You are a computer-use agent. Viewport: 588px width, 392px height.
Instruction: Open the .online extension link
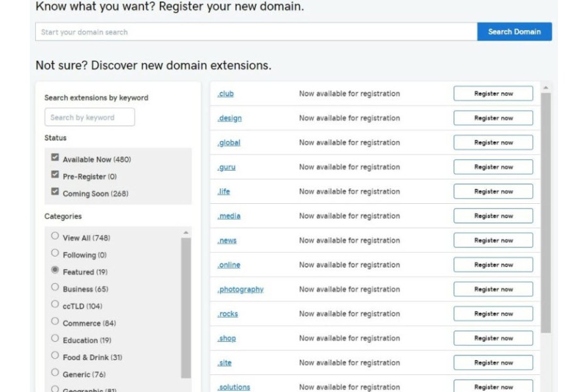tap(229, 265)
